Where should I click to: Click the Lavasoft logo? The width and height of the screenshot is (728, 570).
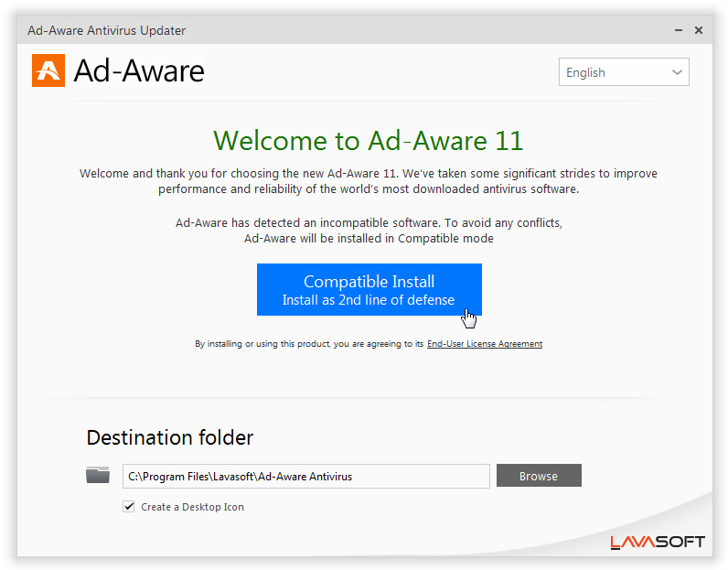[658, 542]
